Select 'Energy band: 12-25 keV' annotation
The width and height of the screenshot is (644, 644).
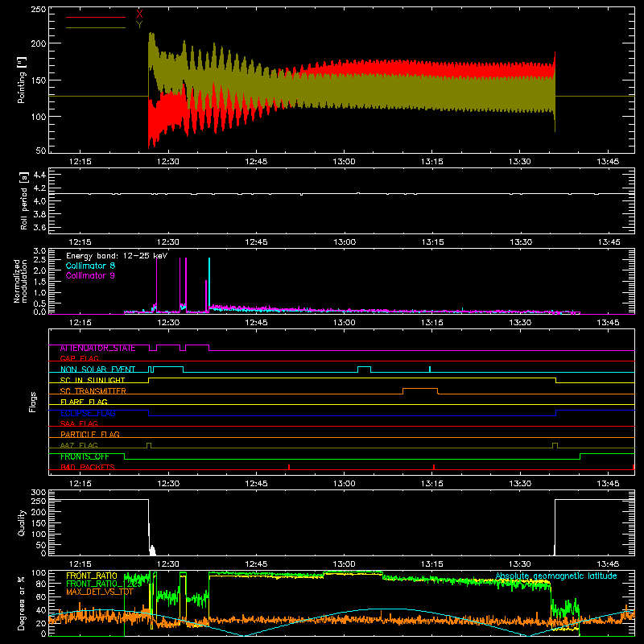117,256
